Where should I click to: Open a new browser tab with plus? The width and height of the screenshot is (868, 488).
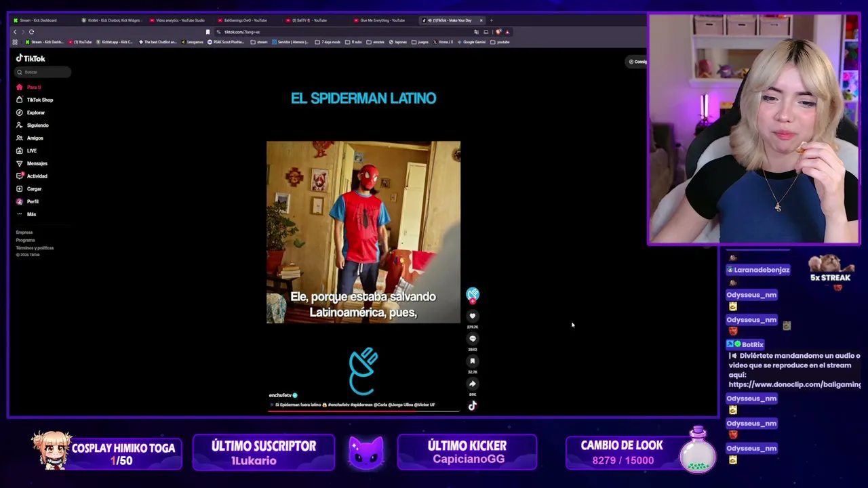491,20
